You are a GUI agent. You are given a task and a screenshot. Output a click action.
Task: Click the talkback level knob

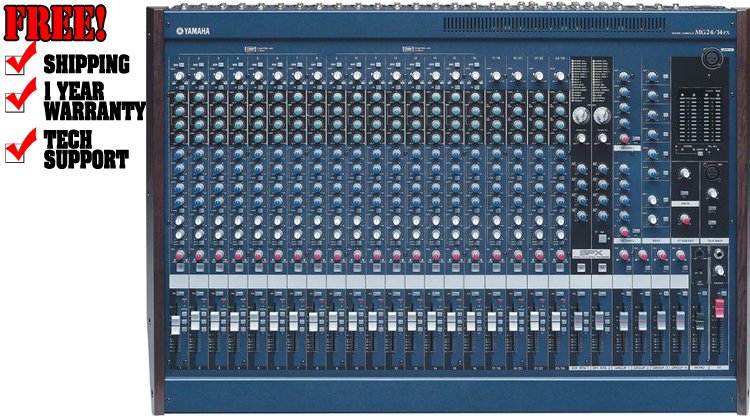[713, 193]
